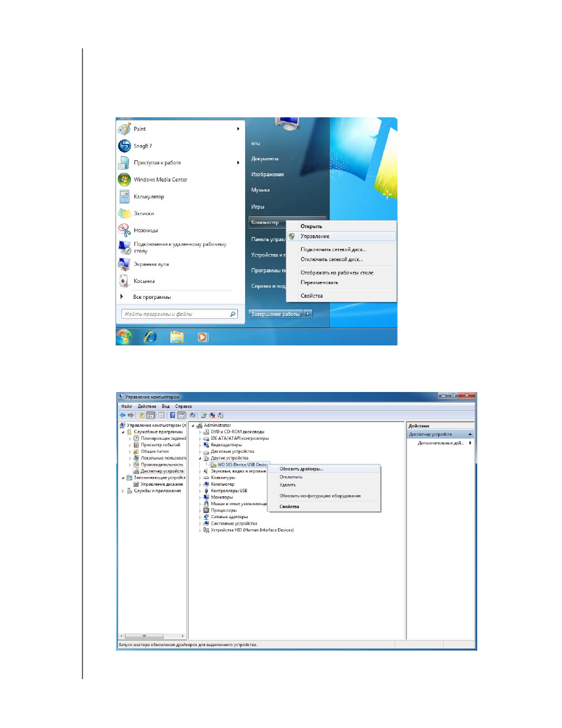Click the Windows Start orb
Viewport: 562px width, 728px height.
[x=124, y=337]
